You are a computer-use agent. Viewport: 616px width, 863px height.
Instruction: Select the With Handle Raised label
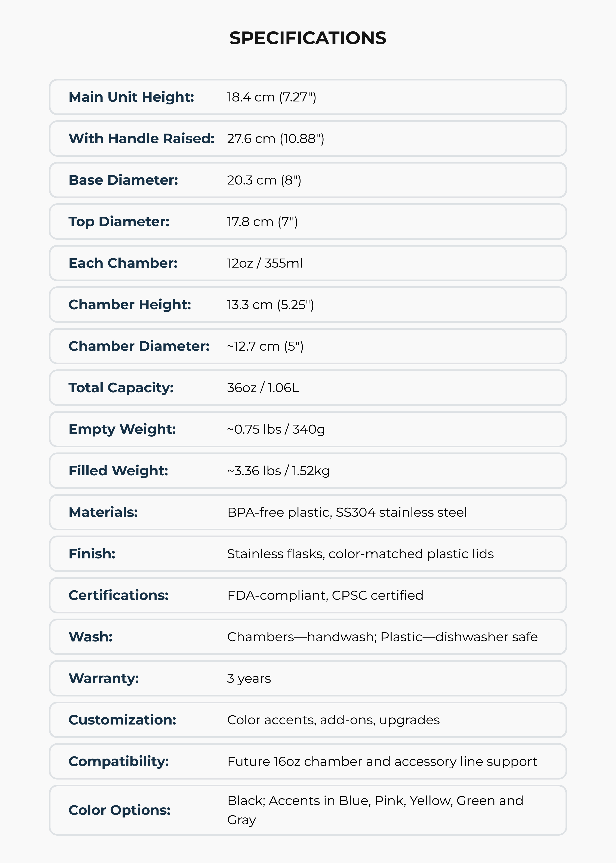pos(141,138)
